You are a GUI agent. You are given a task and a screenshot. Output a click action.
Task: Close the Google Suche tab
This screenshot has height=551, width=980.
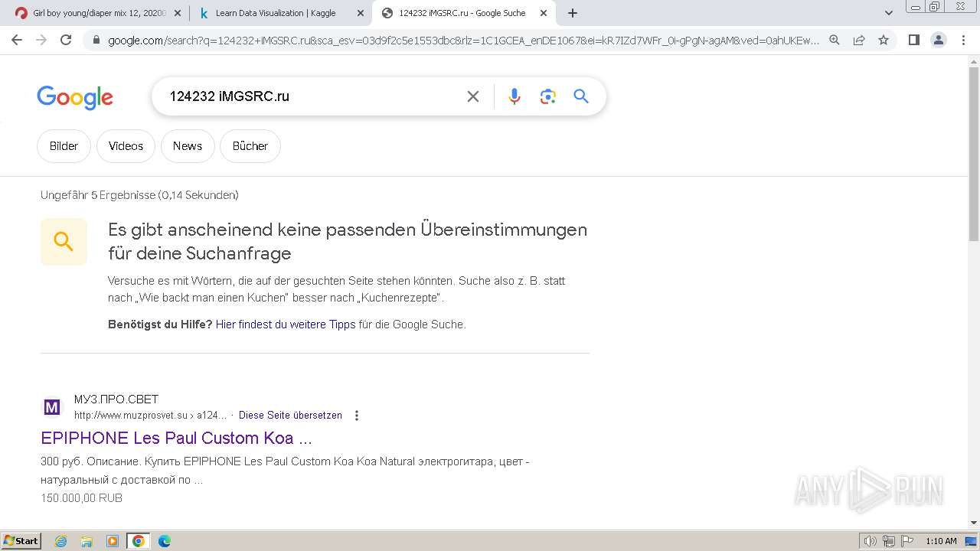pos(544,13)
